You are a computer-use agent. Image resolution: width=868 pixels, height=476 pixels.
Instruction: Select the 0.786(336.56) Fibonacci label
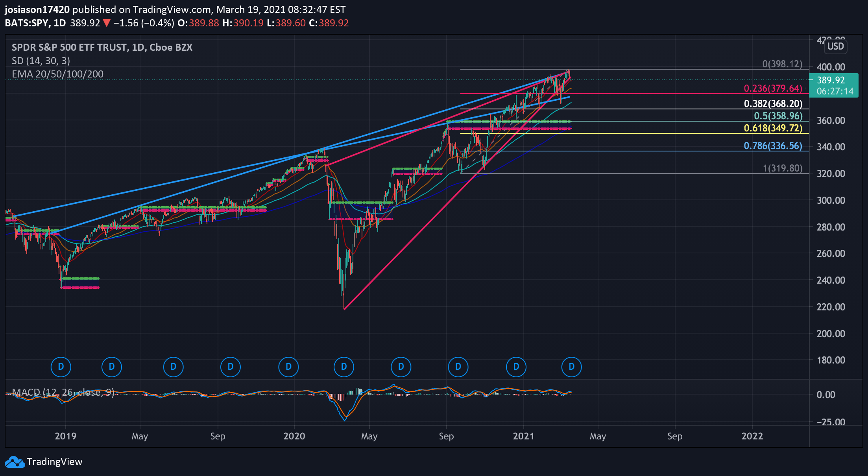(x=773, y=146)
